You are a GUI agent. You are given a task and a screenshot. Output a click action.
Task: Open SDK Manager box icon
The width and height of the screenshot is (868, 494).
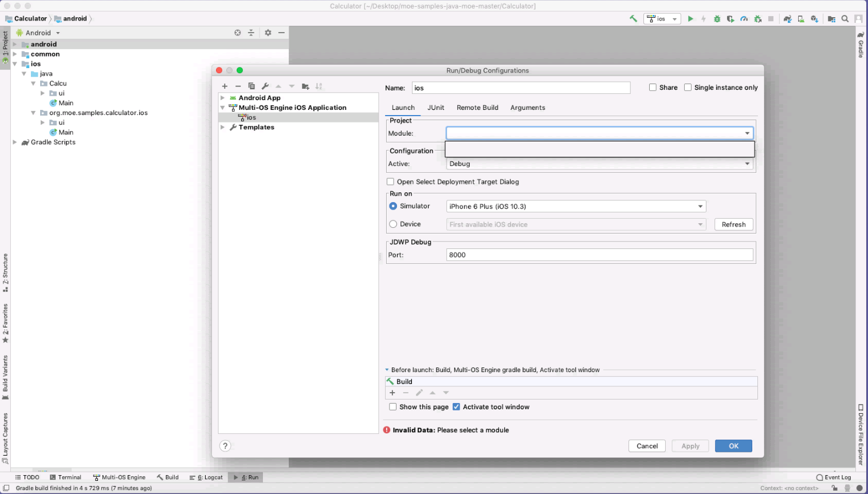814,19
